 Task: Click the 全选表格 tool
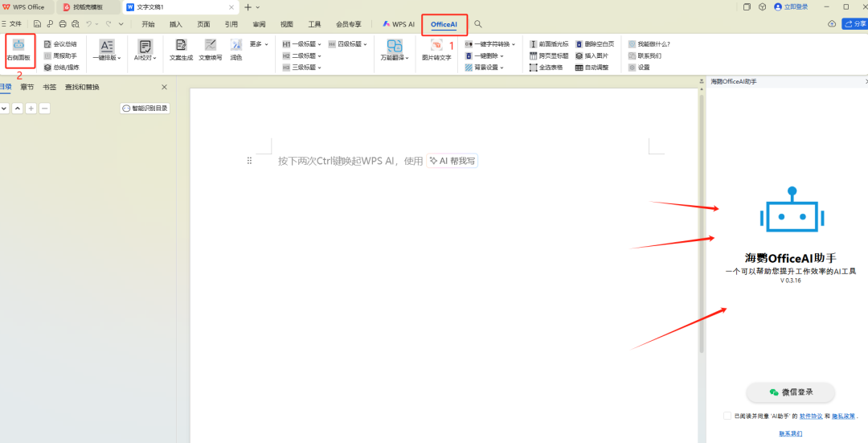546,67
